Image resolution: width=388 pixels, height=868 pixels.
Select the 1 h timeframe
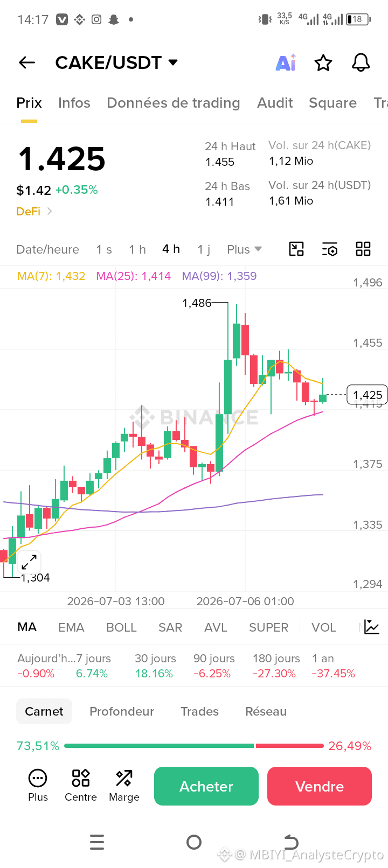coord(137,249)
